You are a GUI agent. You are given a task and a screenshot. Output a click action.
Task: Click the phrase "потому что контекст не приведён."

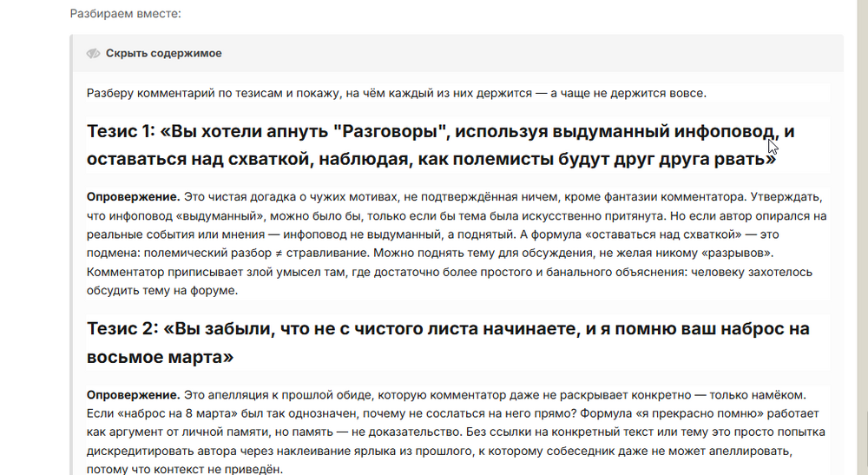click(184, 469)
